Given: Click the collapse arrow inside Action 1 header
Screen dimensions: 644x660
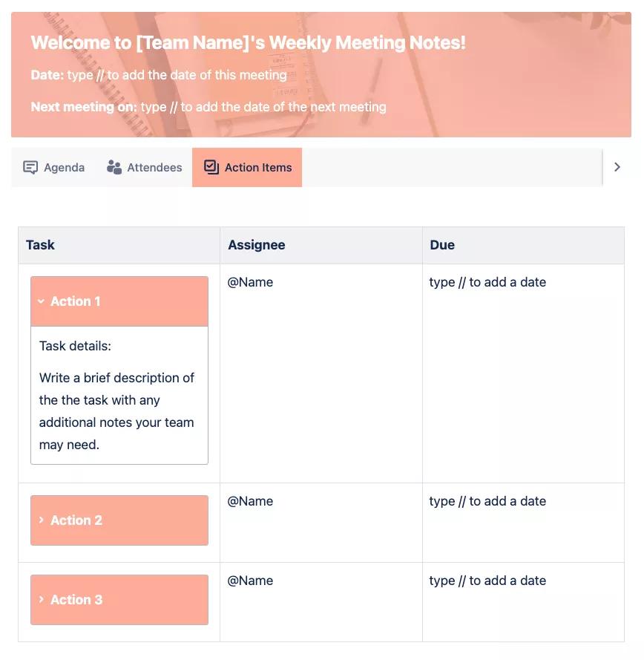Looking at the screenshot, I should [41, 301].
